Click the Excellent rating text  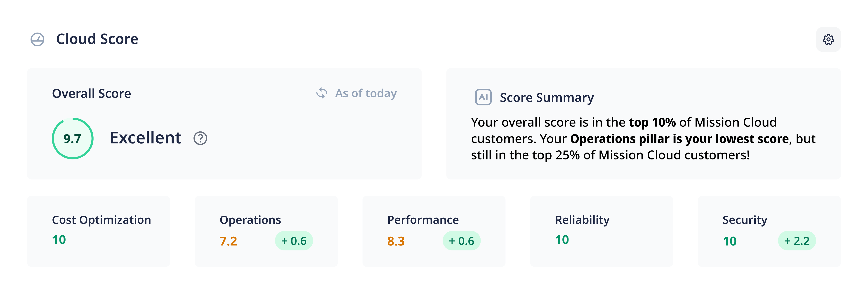[146, 138]
